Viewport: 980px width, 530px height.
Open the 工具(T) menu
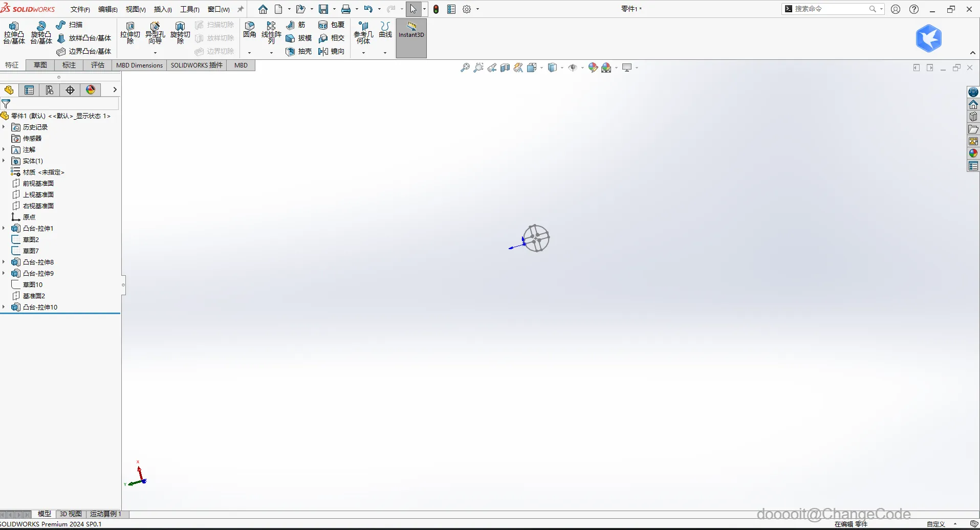pos(190,9)
